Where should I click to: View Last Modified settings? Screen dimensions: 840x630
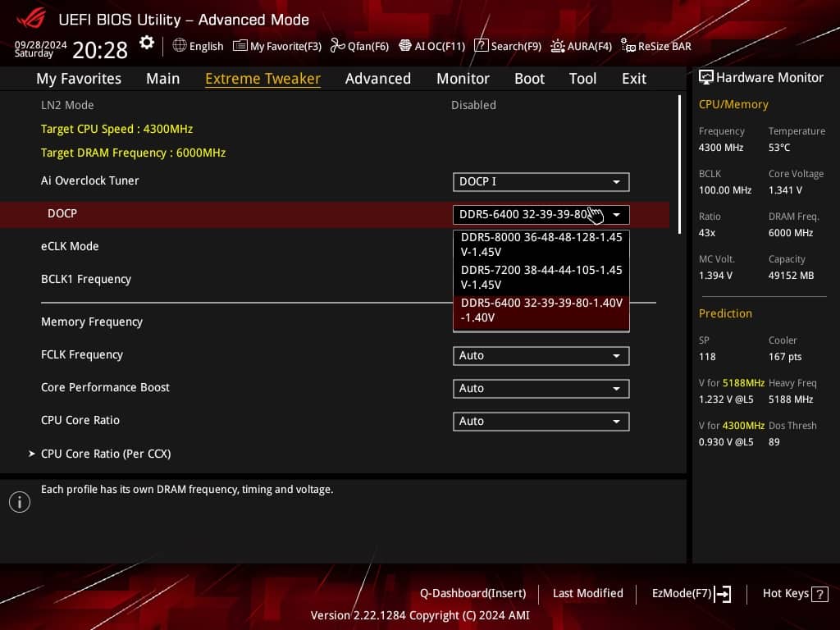coord(587,594)
